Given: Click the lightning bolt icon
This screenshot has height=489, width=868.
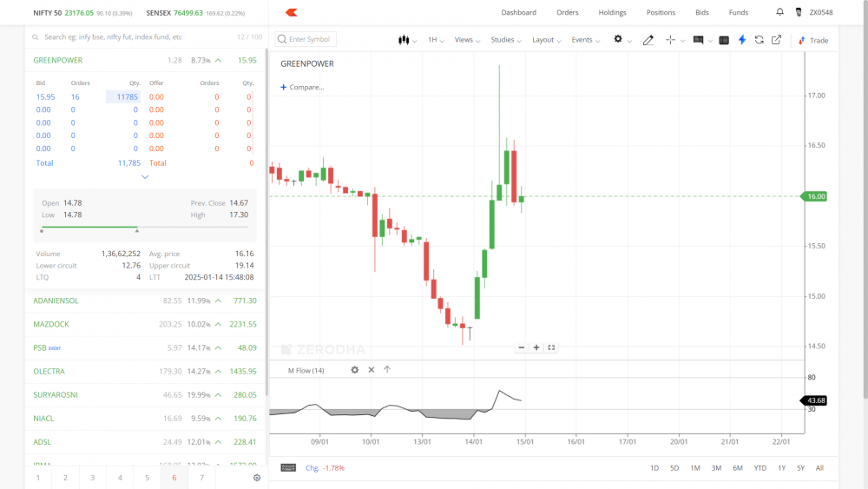Looking at the screenshot, I should pyautogui.click(x=742, y=39).
